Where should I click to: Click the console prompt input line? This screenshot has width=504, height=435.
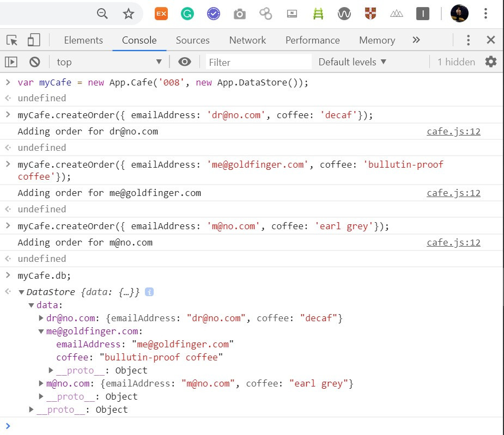point(257,426)
